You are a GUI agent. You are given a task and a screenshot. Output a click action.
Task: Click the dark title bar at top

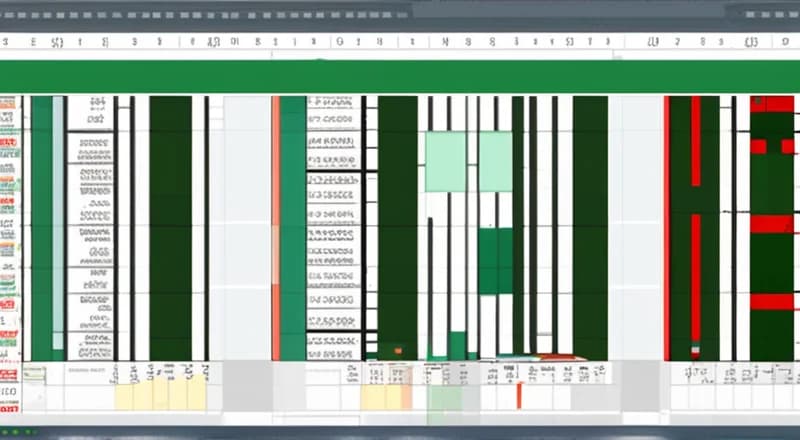[x=400, y=14]
